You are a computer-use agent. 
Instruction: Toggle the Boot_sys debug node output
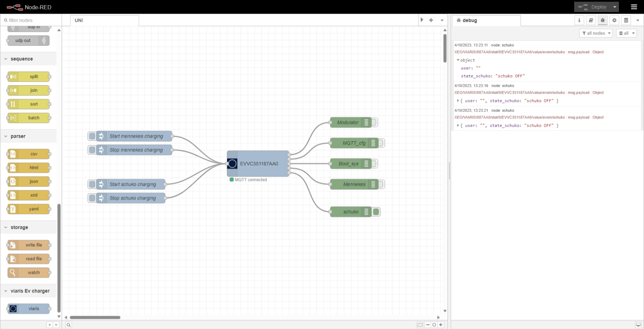tap(374, 164)
